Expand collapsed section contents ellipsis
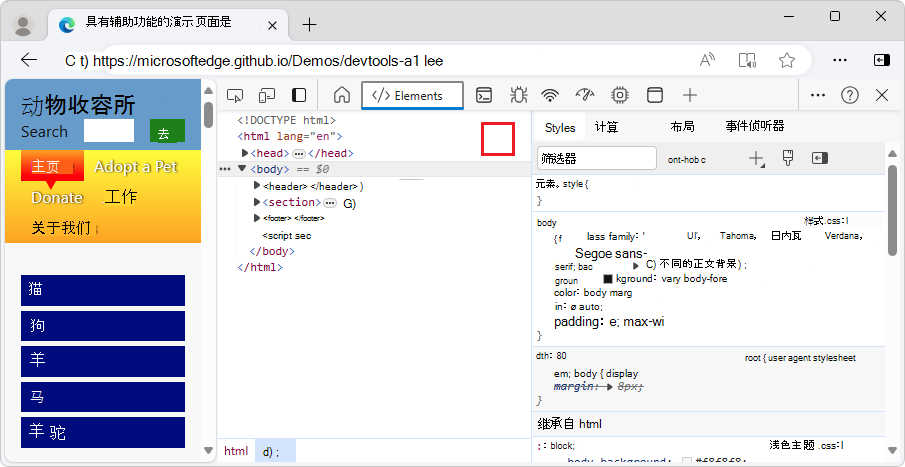 [330, 203]
